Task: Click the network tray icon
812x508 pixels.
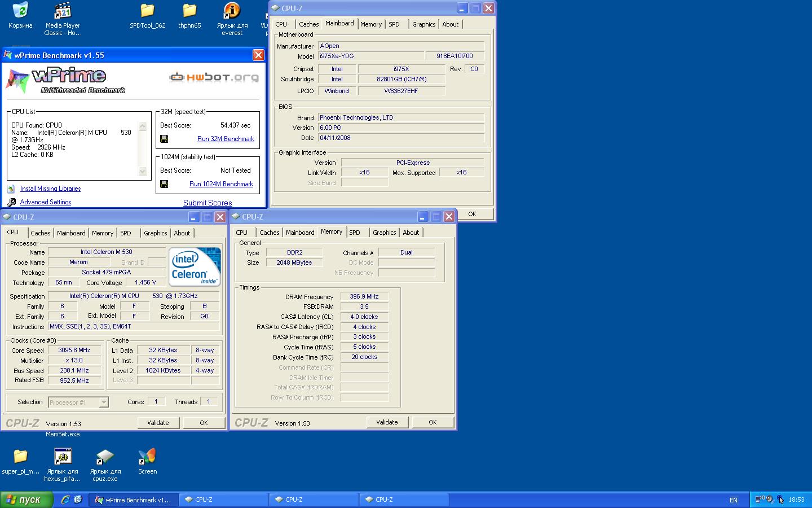Action: point(760,500)
